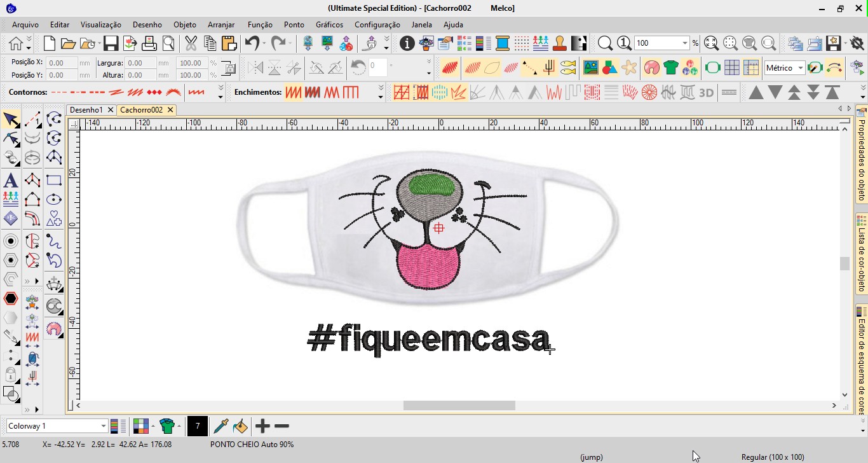This screenshot has width=868, height=463.
Task: Toggle the grid display icon
Action: [731, 67]
